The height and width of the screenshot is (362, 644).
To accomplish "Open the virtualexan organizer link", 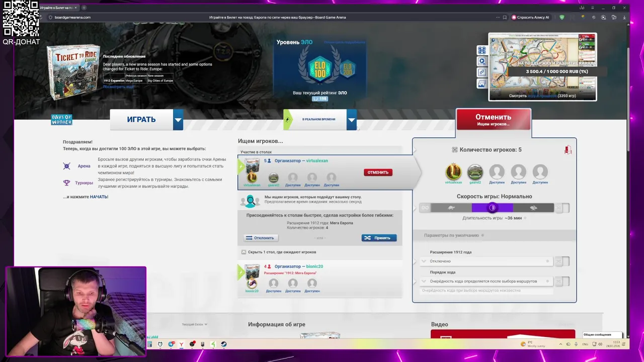I will click(x=317, y=160).
